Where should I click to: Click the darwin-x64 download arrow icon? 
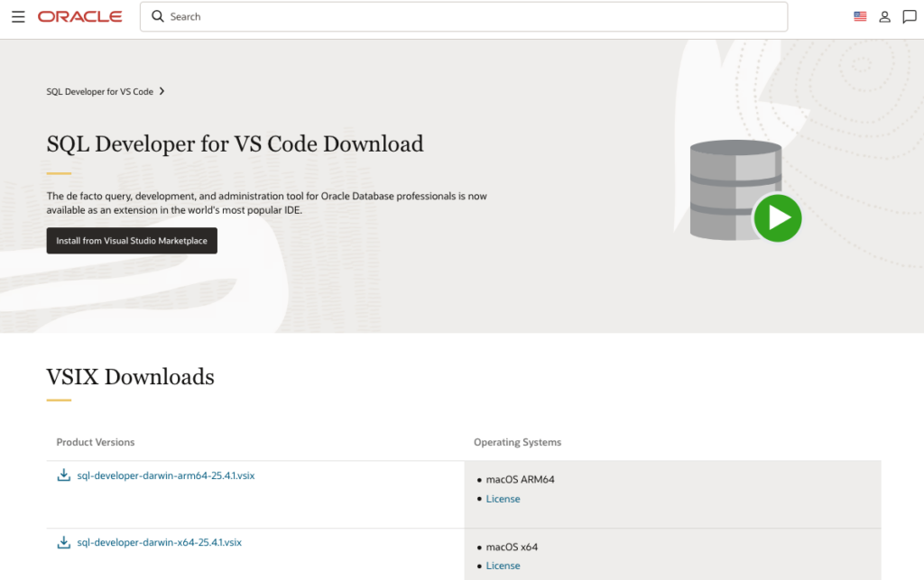[x=64, y=543]
